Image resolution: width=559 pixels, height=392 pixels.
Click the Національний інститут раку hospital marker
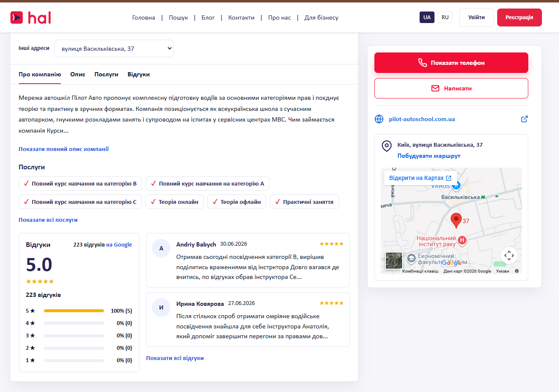click(462, 241)
